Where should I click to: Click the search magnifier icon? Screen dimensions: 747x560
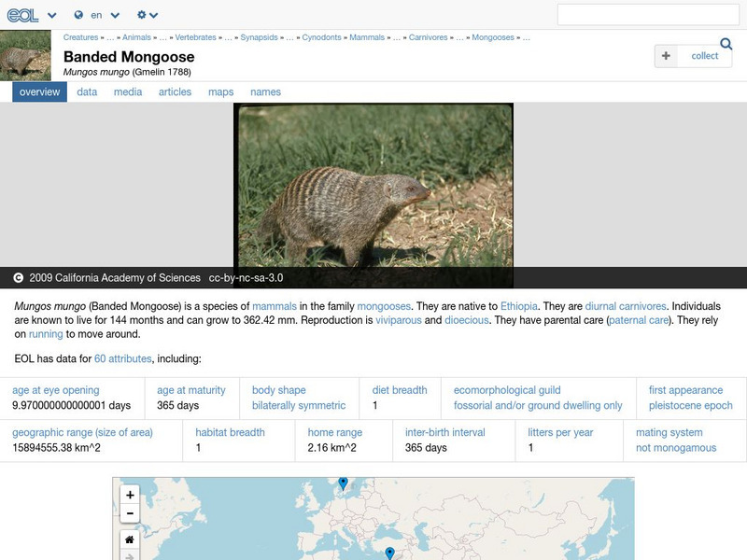tap(726, 43)
